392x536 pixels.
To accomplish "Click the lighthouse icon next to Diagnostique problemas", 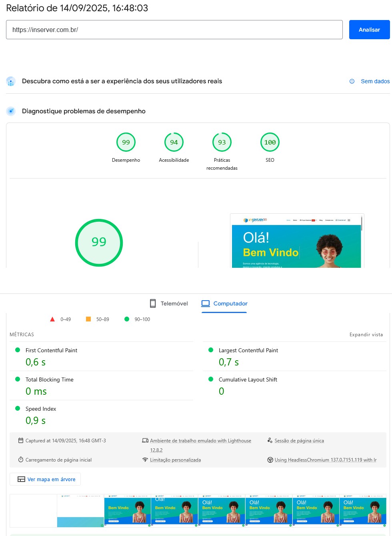I will pyautogui.click(x=11, y=111).
